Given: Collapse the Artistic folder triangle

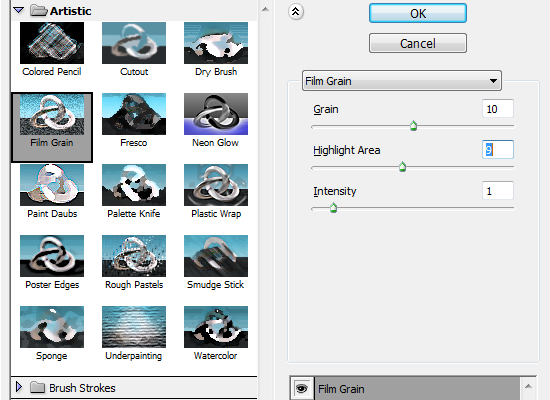Looking at the screenshot, I should pos(19,11).
